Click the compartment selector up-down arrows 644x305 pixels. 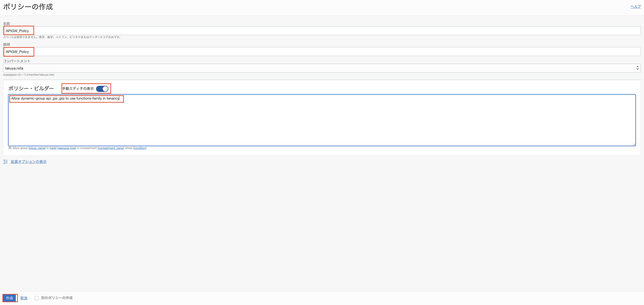click(637, 68)
